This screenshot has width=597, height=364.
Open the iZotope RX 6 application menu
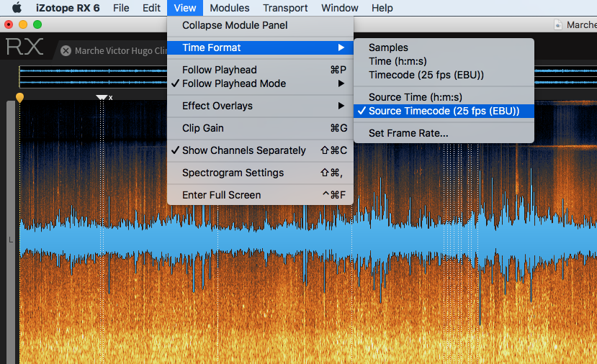click(68, 8)
